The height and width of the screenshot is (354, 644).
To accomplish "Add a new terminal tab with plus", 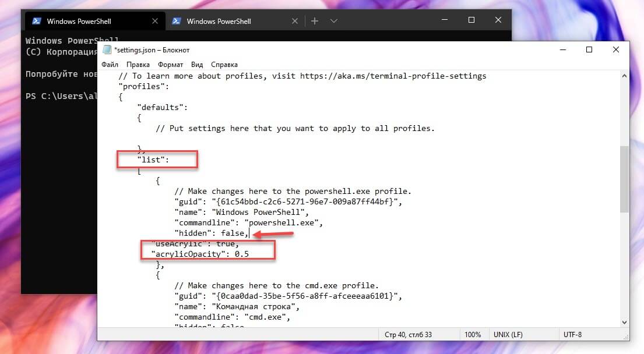I will [315, 21].
